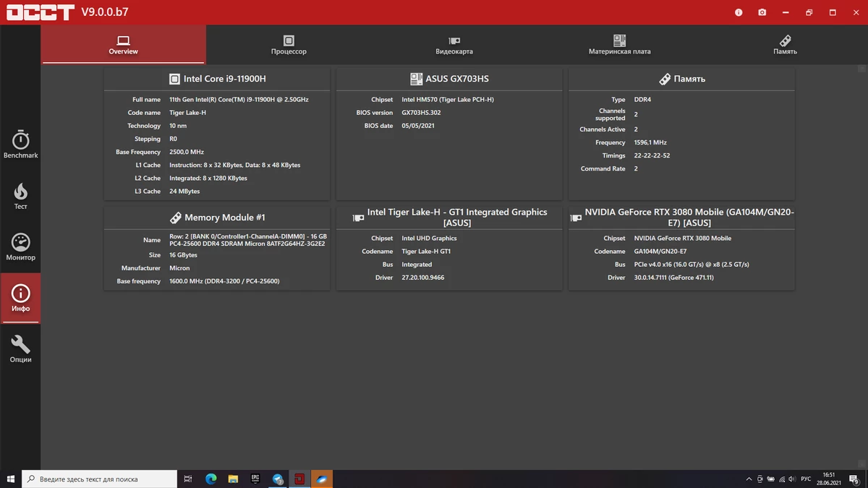The image size is (868, 488).
Task: Switch to the Видеокарта tab
Action: pos(454,45)
